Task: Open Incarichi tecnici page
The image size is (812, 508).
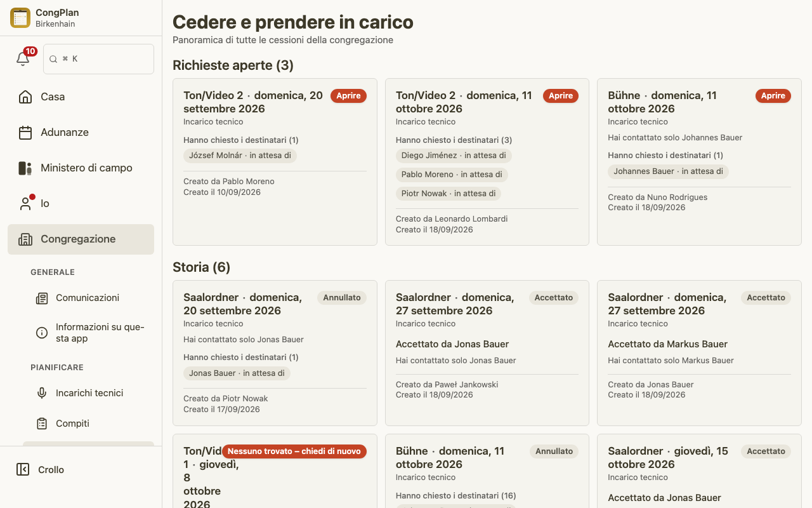Action: [x=88, y=393]
